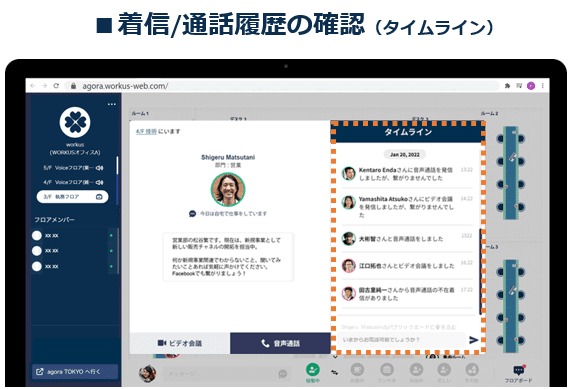
Task: Start a voice call with 音声通話 button
Action: tap(280, 343)
